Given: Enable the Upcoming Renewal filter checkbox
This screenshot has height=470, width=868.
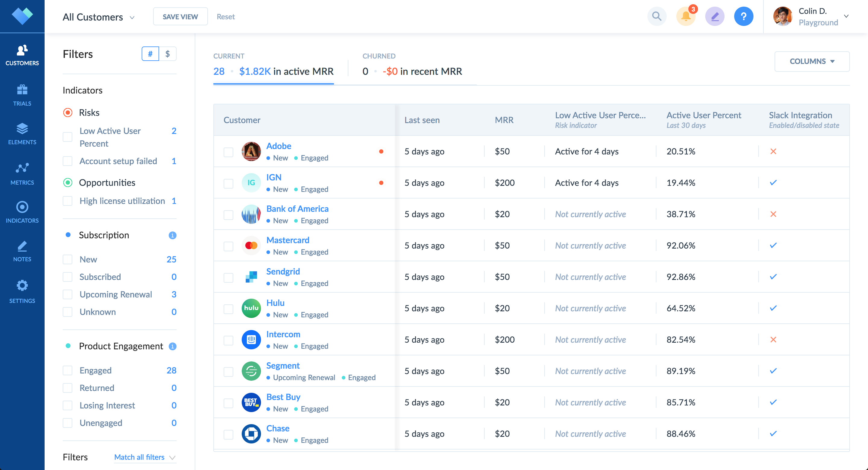Looking at the screenshot, I should 68,294.
